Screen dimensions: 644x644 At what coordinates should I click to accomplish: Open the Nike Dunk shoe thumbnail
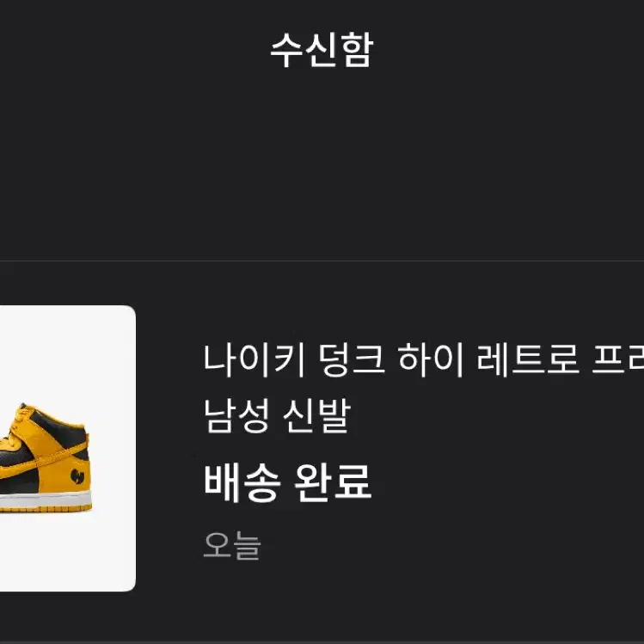tap(67, 448)
